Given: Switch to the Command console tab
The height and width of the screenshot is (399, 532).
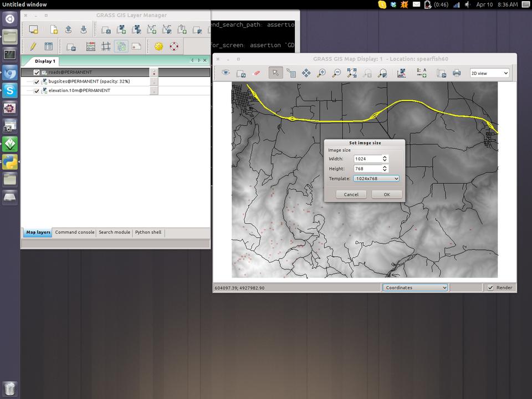Looking at the screenshot, I should click(75, 232).
